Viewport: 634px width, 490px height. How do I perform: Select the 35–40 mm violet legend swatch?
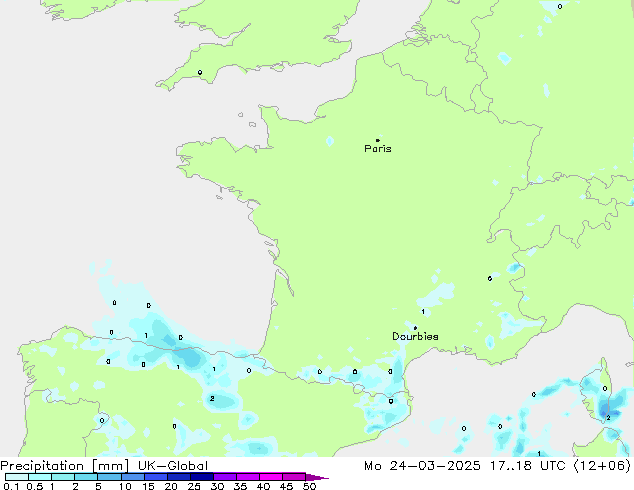click(x=247, y=477)
